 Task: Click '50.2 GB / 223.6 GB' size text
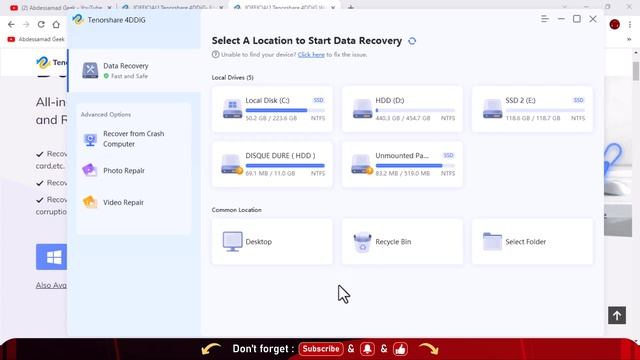tap(271, 118)
